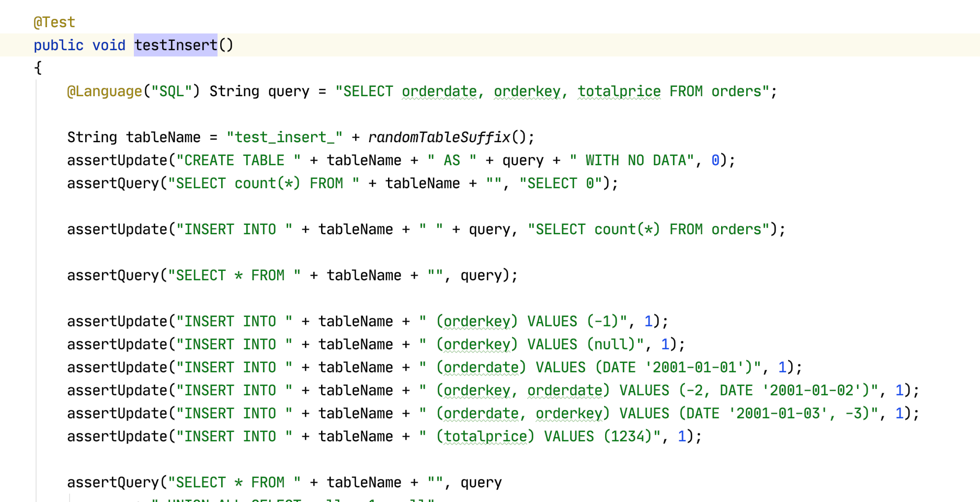Click the @Test annotation
Screen dimensions: 980x502
[54, 22]
